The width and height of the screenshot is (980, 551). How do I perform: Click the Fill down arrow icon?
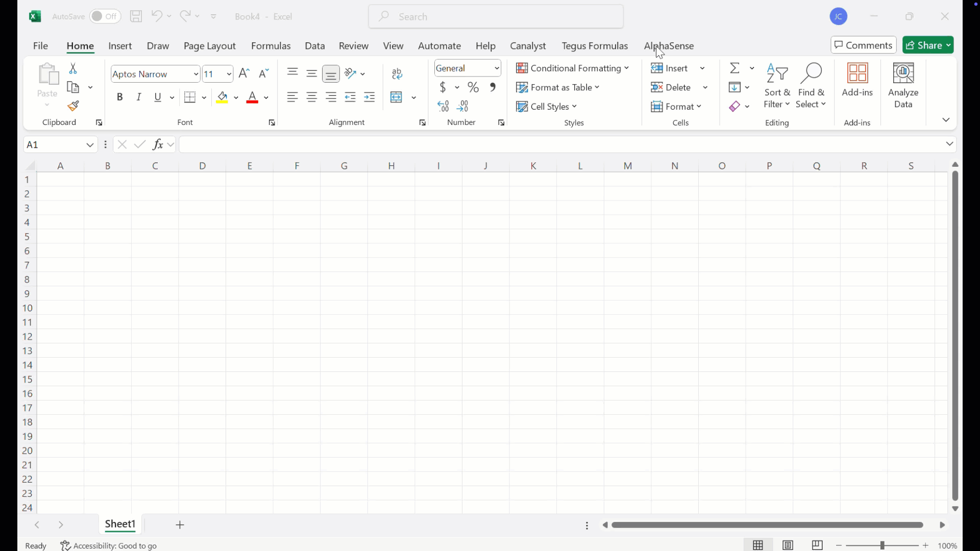coord(735,87)
